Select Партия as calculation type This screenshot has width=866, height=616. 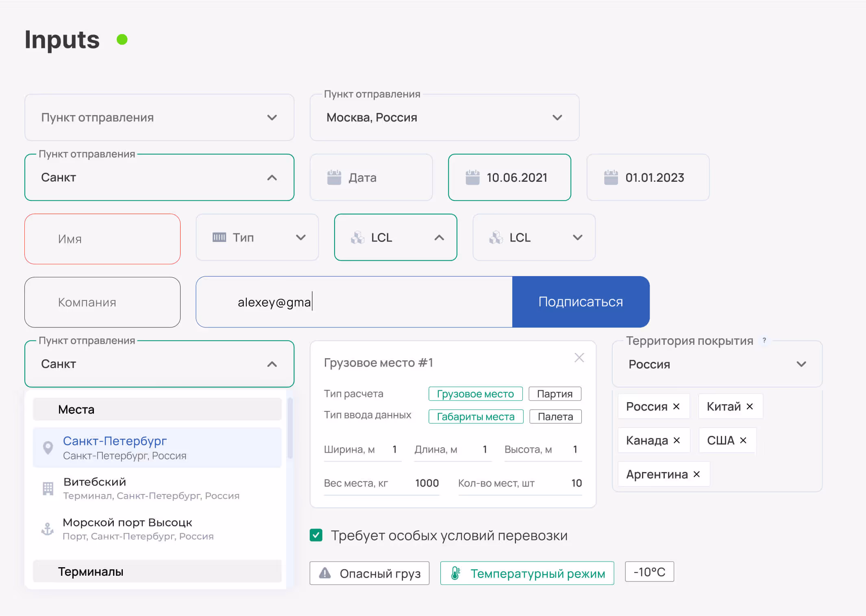555,394
